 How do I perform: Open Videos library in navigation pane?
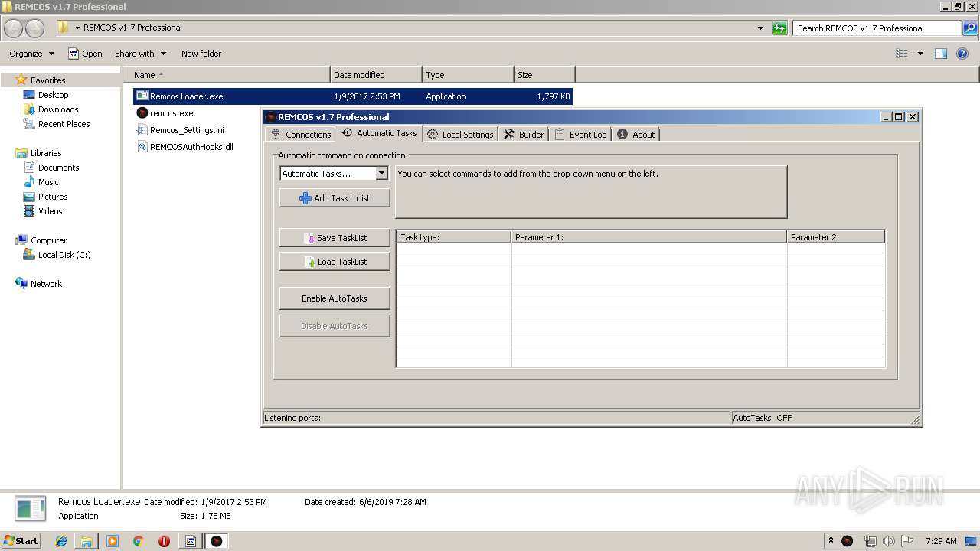coord(50,211)
